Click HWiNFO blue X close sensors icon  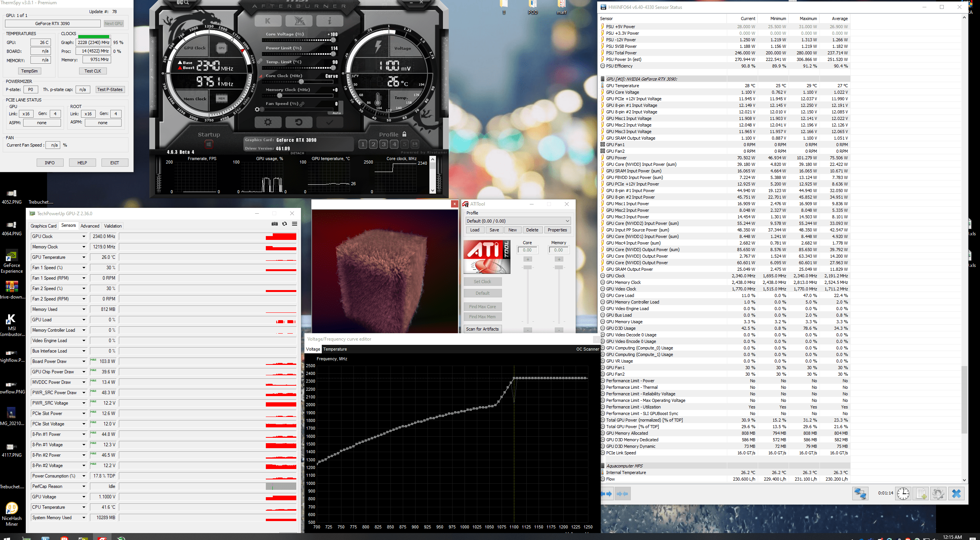pos(956,493)
